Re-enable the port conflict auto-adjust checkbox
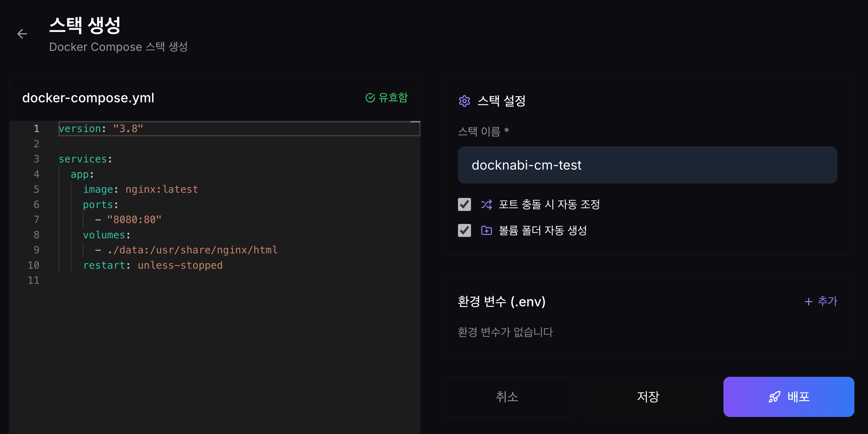Screen dimensions: 868x434 (x=464, y=204)
